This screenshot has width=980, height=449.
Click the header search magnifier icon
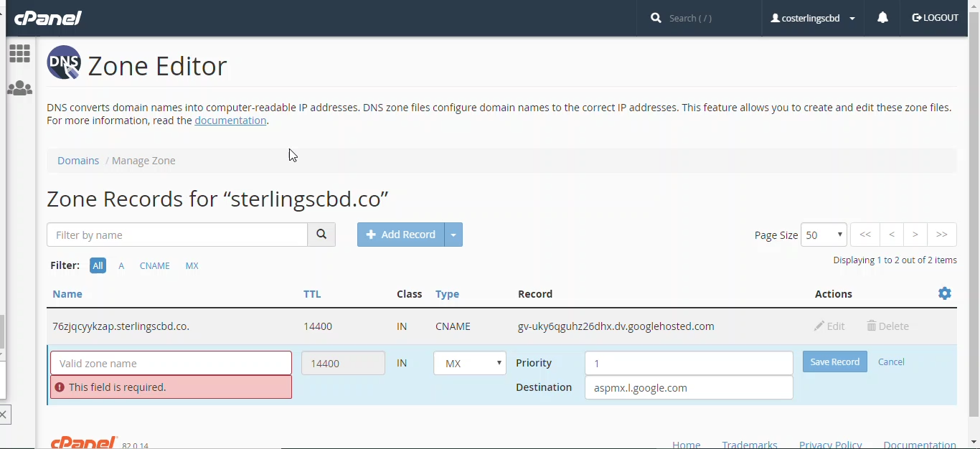pyautogui.click(x=656, y=18)
